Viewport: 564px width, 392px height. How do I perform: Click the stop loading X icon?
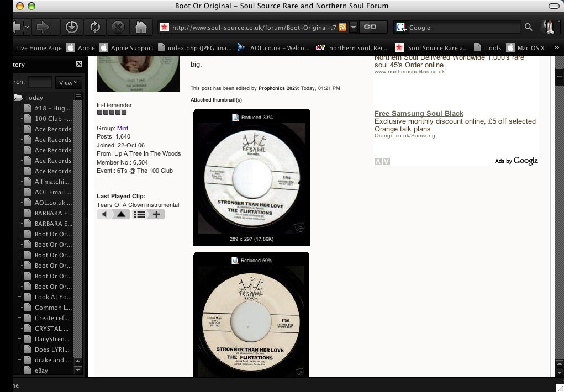click(x=118, y=28)
